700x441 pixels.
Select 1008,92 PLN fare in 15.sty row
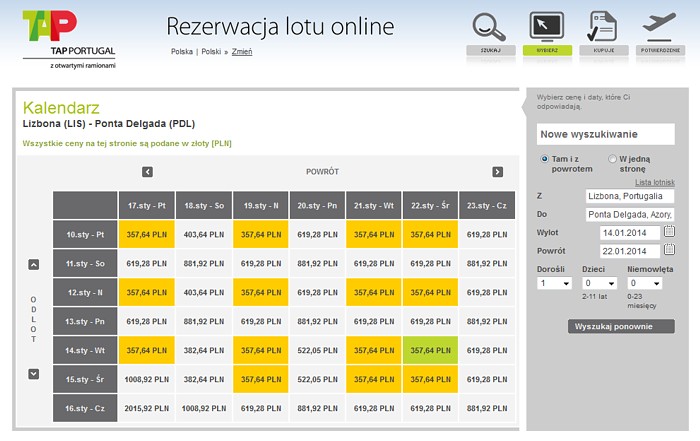146,379
